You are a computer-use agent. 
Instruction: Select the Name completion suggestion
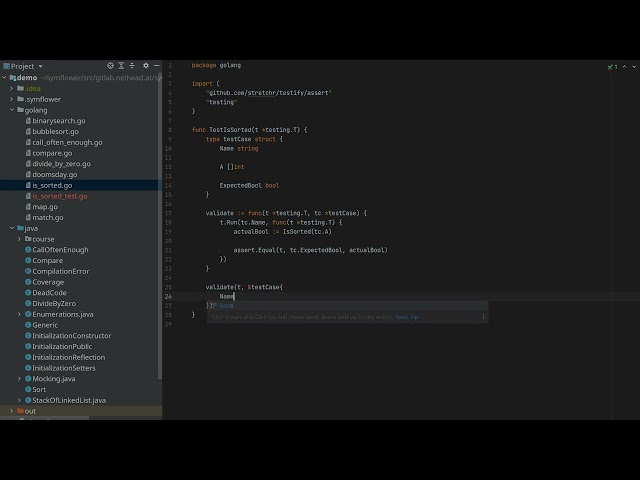pos(347,306)
